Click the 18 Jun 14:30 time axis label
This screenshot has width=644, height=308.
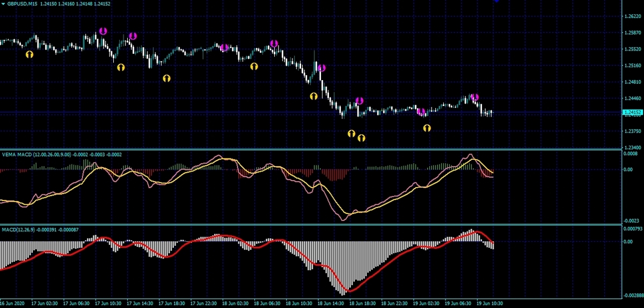(332, 304)
